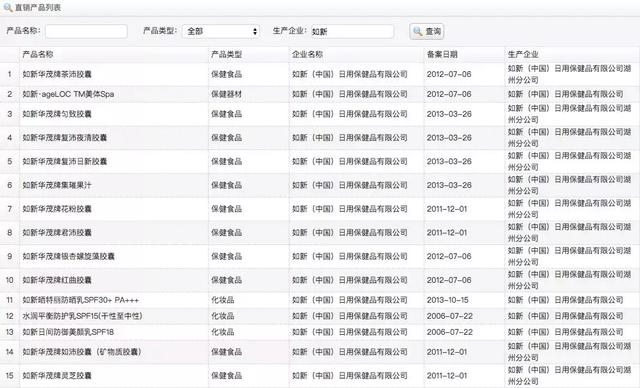Click 保健器材 type in row 2

pyautogui.click(x=227, y=94)
